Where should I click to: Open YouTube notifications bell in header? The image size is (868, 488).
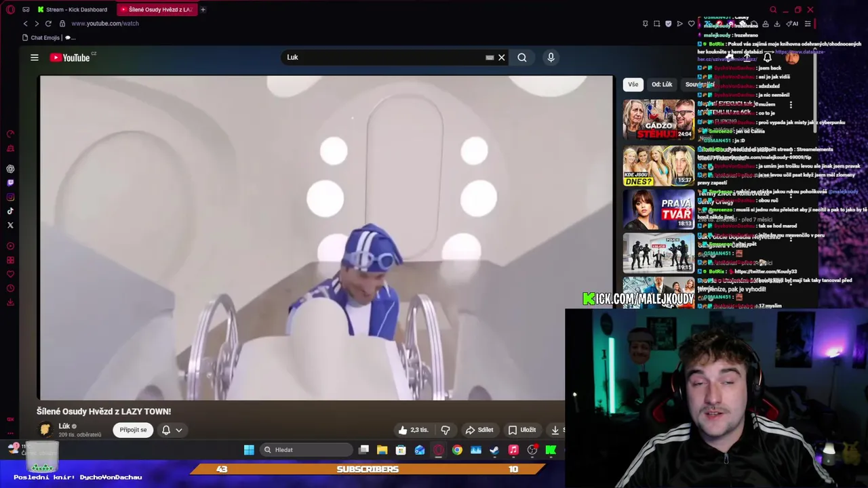767,58
